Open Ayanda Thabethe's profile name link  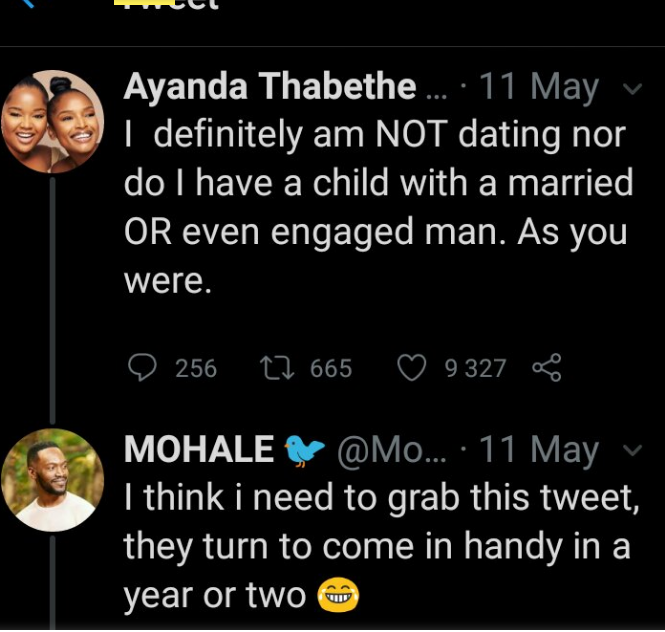(x=270, y=86)
